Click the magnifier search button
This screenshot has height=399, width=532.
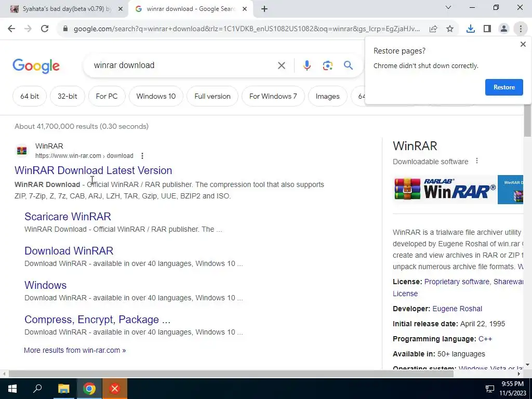(348, 65)
